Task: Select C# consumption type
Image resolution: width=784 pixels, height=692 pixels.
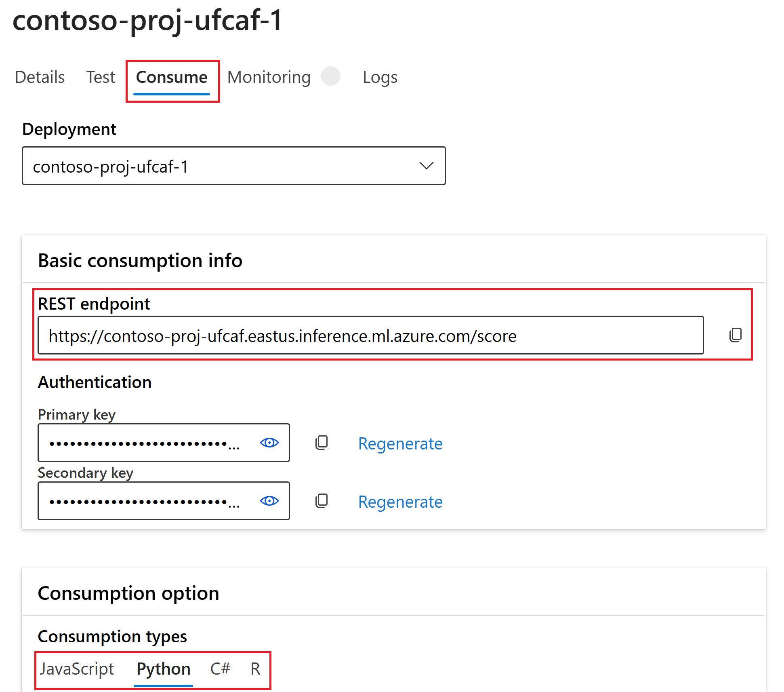Action: (220, 669)
